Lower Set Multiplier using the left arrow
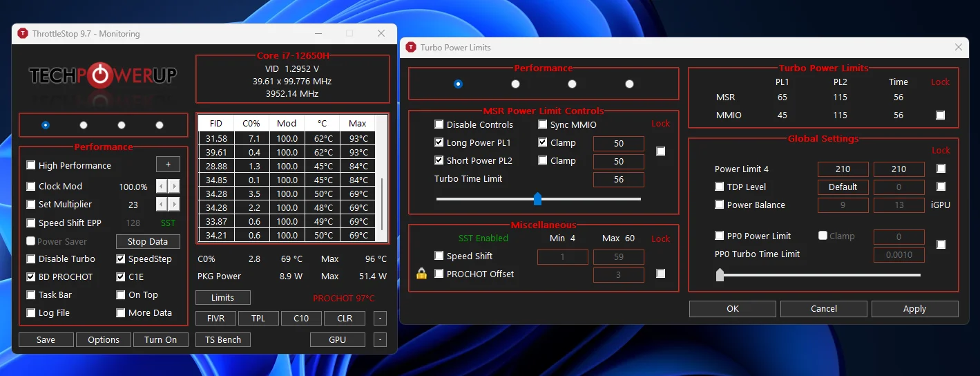This screenshot has width=980, height=376. click(x=162, y=205)
